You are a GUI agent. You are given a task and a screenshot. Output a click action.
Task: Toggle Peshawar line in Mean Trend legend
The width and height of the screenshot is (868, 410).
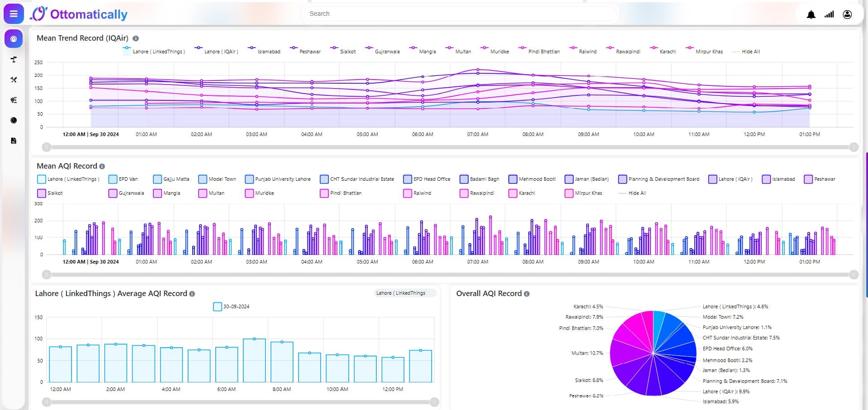306,49
